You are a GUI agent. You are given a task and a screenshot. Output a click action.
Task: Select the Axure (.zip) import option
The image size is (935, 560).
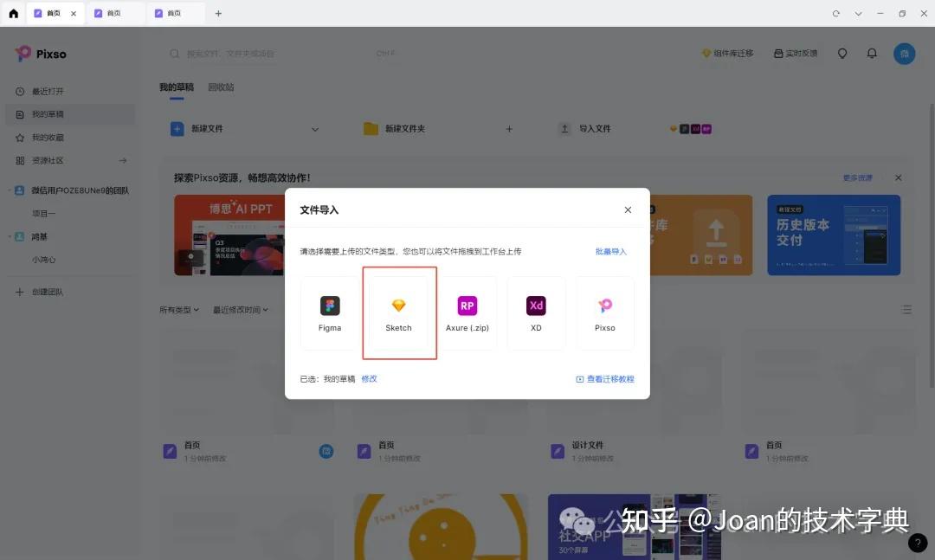pyautogui.click(x=467, y=312)
